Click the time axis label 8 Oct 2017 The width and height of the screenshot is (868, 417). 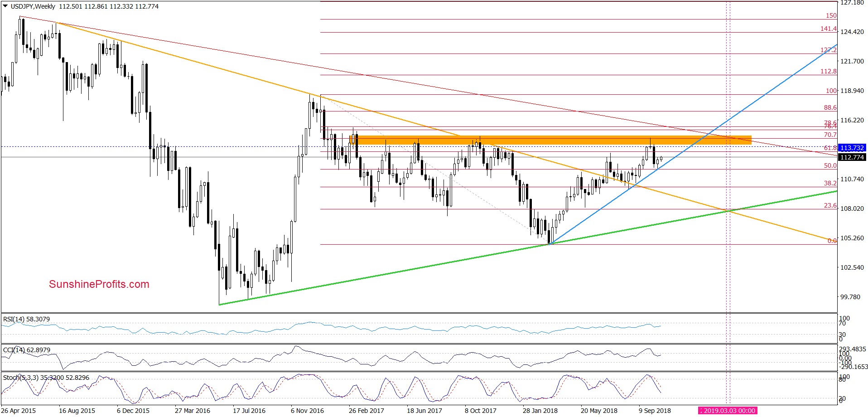coord(481,411)
